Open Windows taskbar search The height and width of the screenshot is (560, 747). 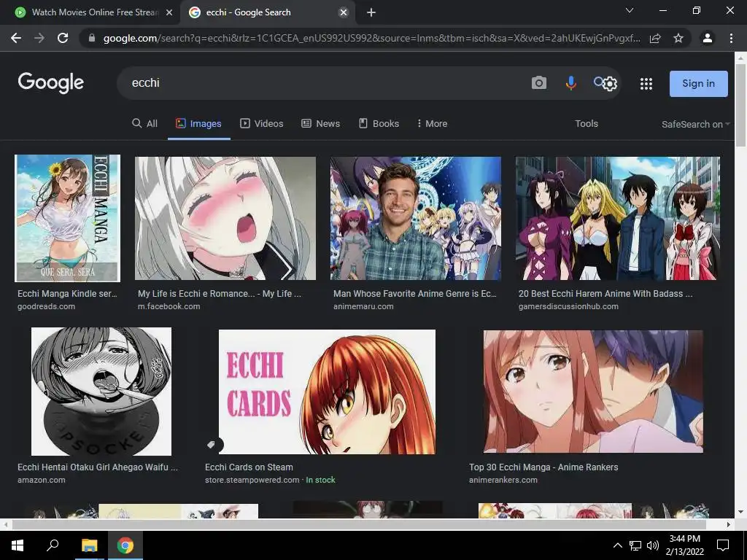point(53,545)
